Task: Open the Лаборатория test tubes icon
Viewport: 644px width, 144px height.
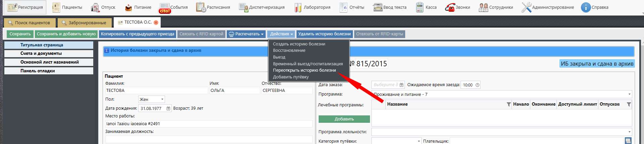Action: click(298, 7)
